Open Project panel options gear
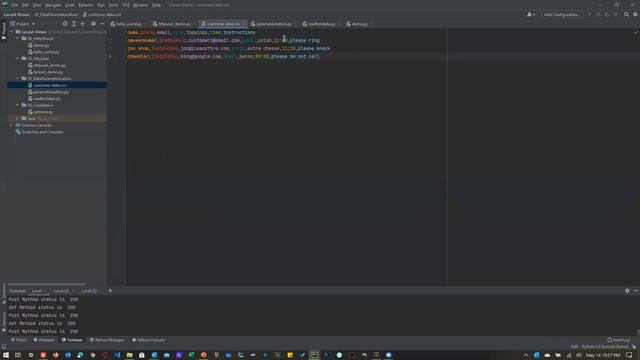Viewport: 640px width, 360px height. click(x=93, y=24)
